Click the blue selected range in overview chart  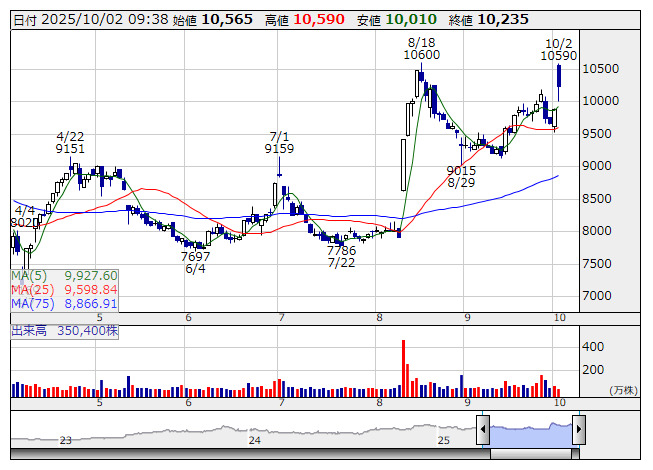[x=530, y=431]
